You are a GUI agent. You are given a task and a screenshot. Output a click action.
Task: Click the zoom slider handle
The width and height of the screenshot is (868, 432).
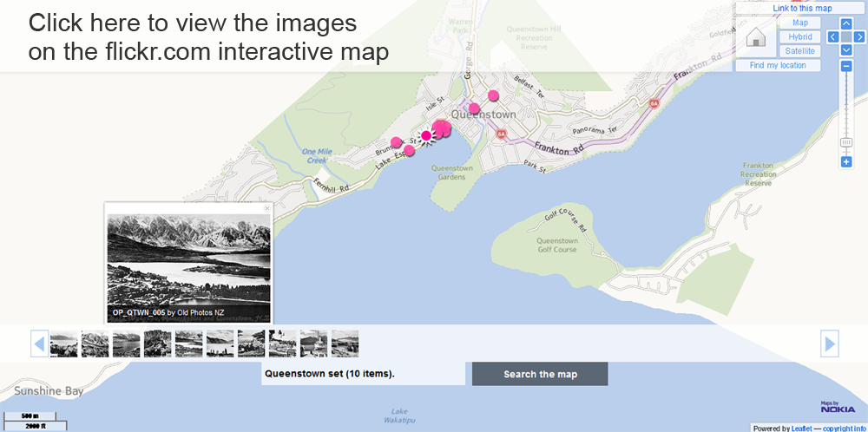click(846, 142)
